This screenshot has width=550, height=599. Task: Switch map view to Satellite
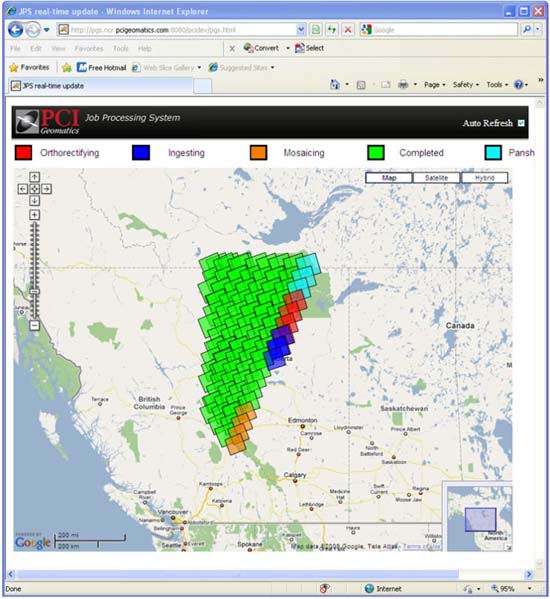click(x=436, y=178)
